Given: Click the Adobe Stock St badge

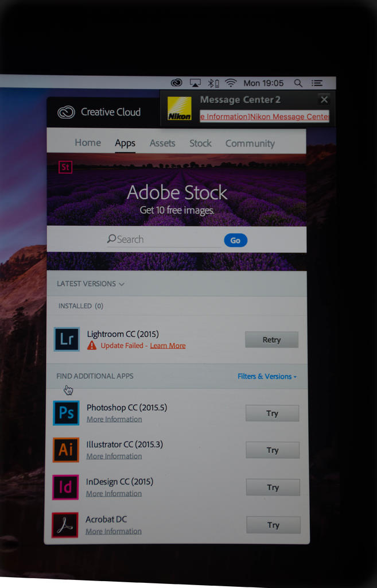Looking at the screenshot, I should (65, 168).
